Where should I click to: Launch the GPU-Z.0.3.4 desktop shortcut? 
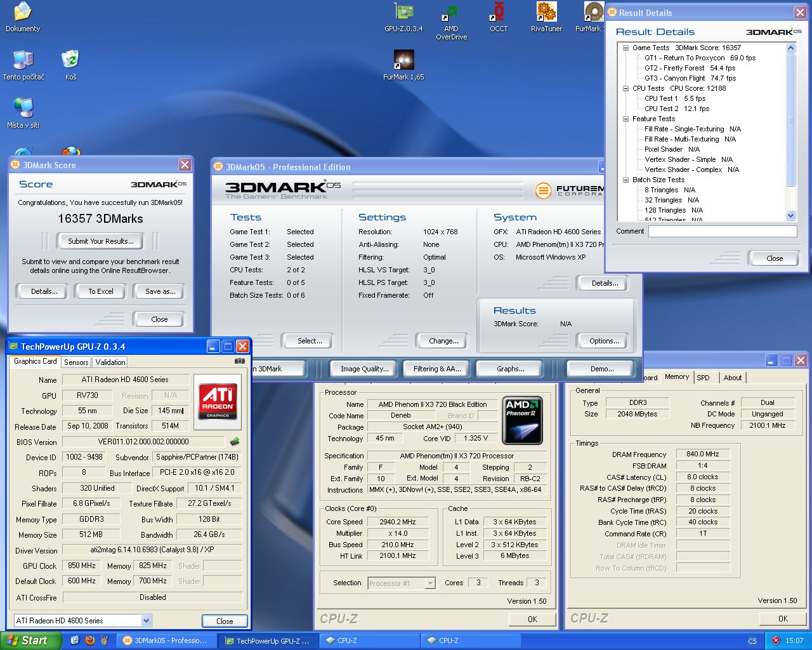pyautogui.click(x=403, y=18)
